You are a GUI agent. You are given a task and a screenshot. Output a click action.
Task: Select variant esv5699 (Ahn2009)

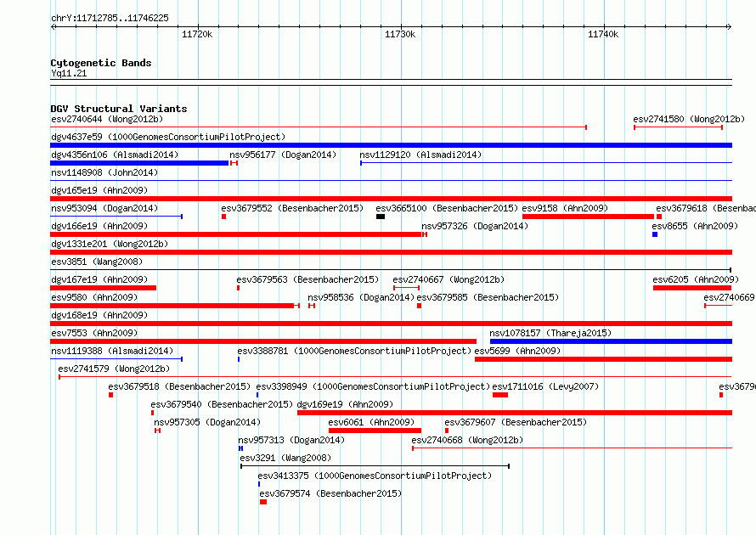coord(517,351)
